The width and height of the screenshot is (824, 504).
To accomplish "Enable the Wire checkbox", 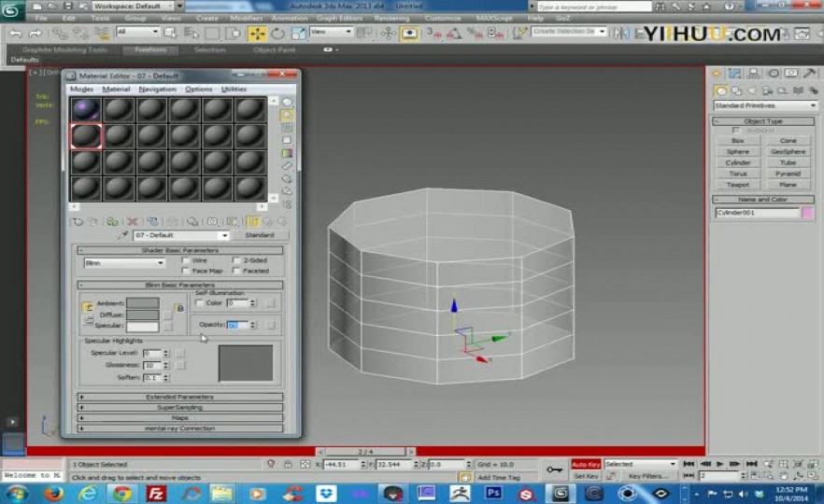I will point(186,260).
